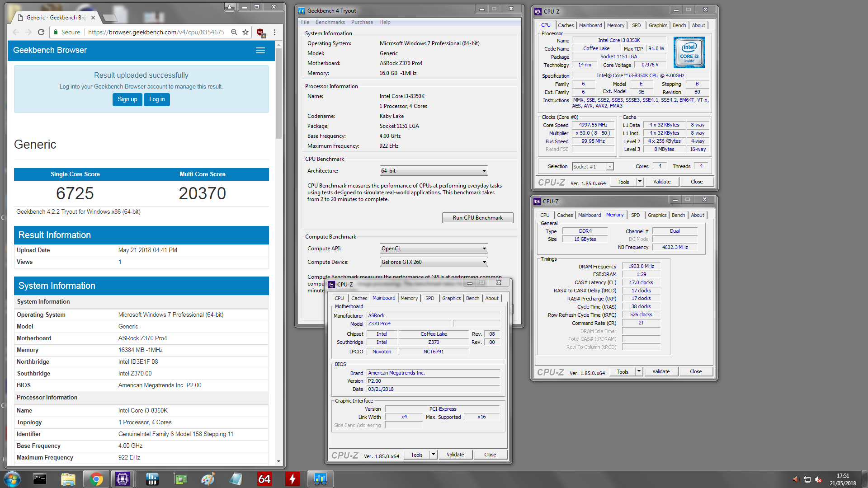The image size is (868, 488).
Task: Open the network tray icon
Action: (807, 479)
